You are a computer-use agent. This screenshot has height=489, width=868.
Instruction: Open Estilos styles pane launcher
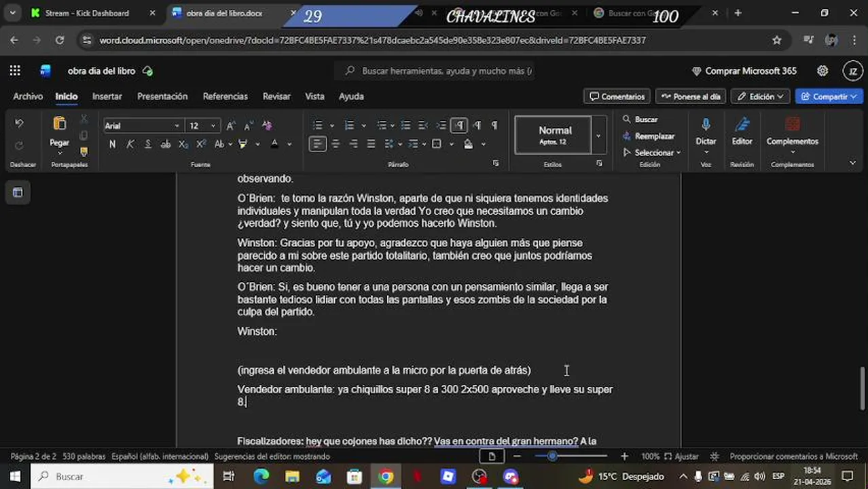pos(599,164)
